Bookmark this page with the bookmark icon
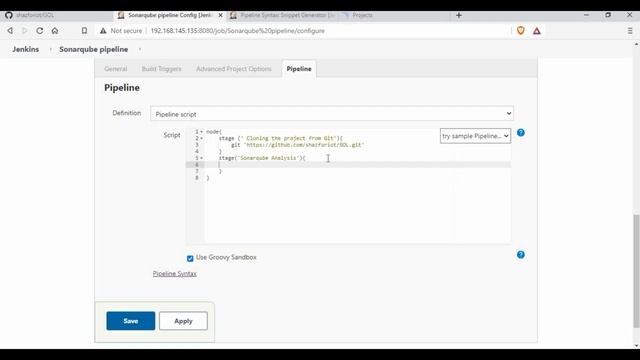 tap(84, 31)
